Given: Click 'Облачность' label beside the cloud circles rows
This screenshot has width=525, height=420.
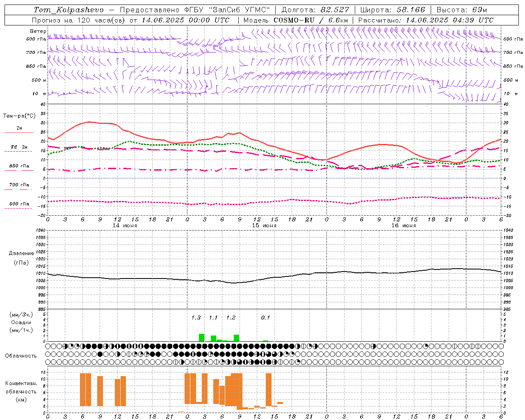Looking at the screenshot, I should click(21, 356).
